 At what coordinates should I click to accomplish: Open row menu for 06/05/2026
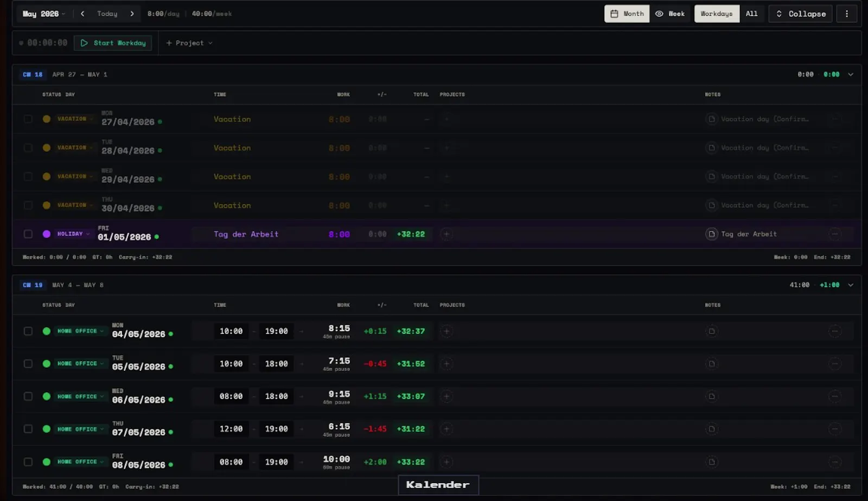click(835, 396)
